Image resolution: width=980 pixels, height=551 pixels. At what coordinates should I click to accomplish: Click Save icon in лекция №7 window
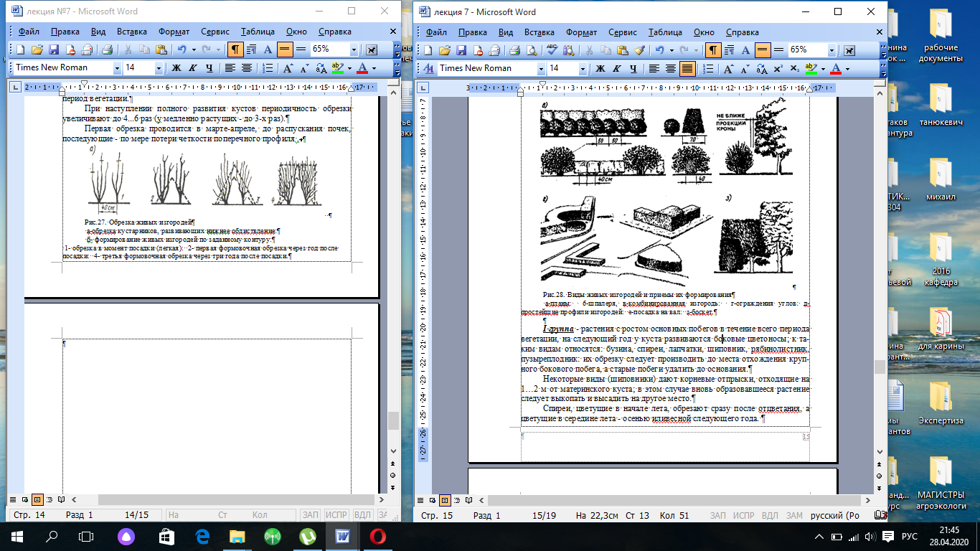pyautogui.click(x=54, y=50)
